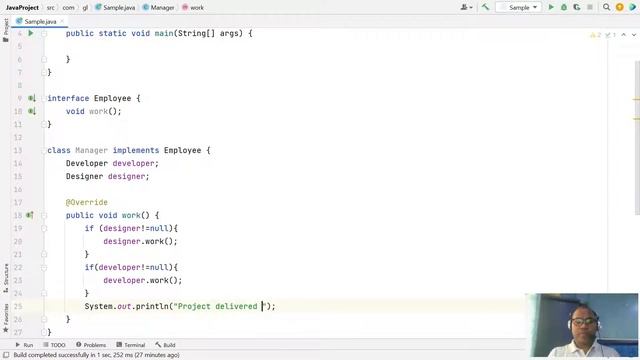640x360 pixels.
Task: Run with Coverage using the shield icon
Action: click(577, 7)
